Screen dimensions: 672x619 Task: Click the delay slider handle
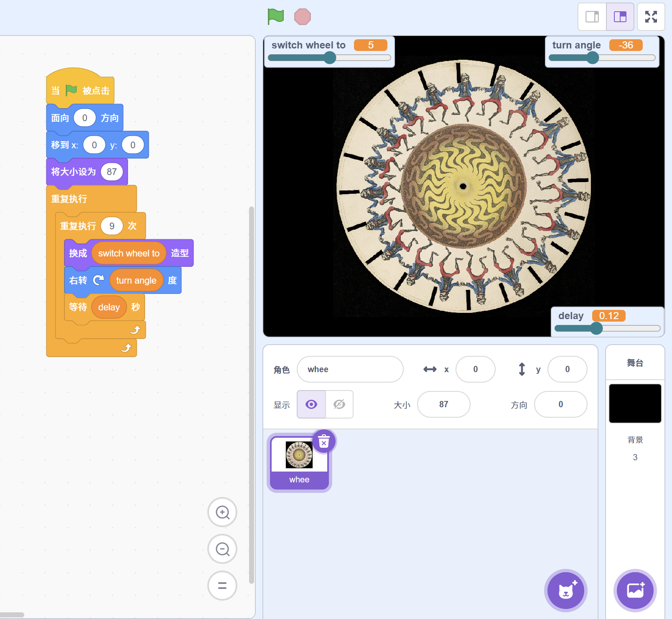coord(596,328)
